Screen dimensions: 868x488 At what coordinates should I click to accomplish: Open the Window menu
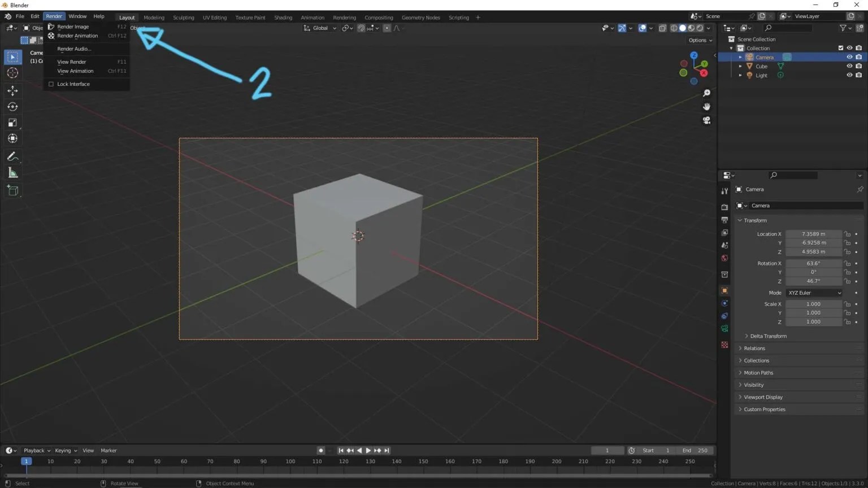point(77,16)
